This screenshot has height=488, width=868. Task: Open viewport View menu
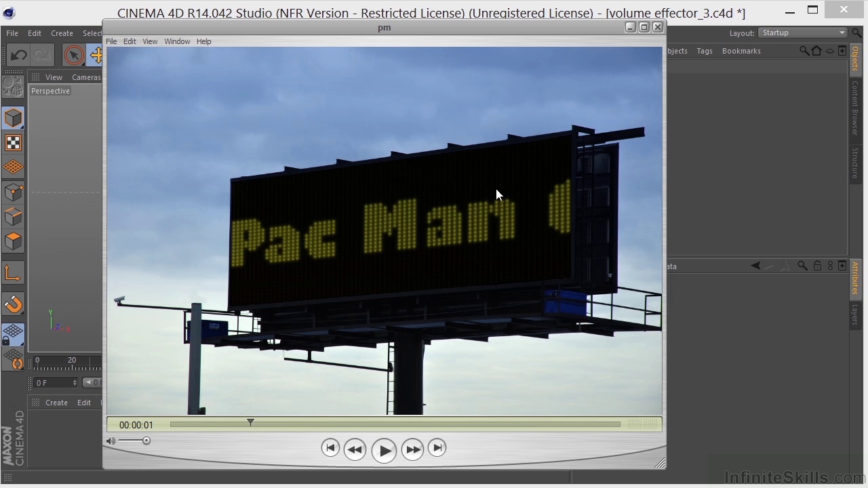(x=54, y=77)
